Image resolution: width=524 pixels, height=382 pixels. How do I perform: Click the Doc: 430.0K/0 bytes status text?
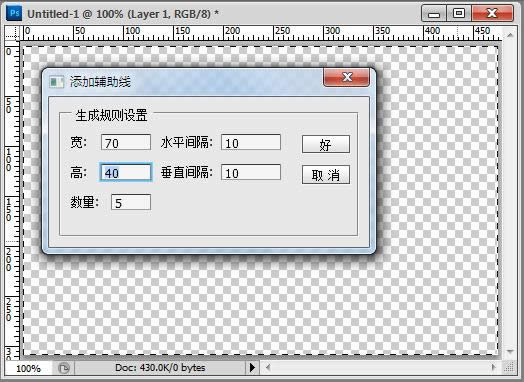click(160, 368)
